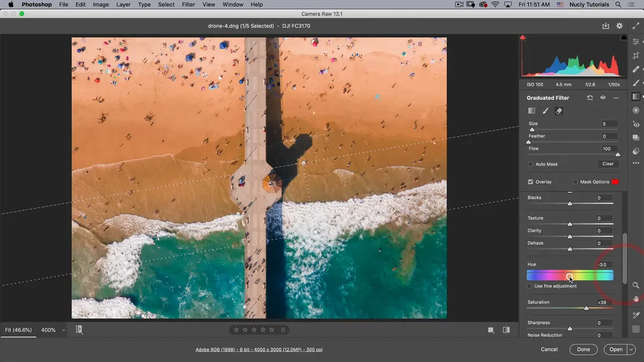Select the Graduated Filter tool in sidebar
Image resolution: width=644 pixels, height=362 pixels.
[x=636, y=96]
